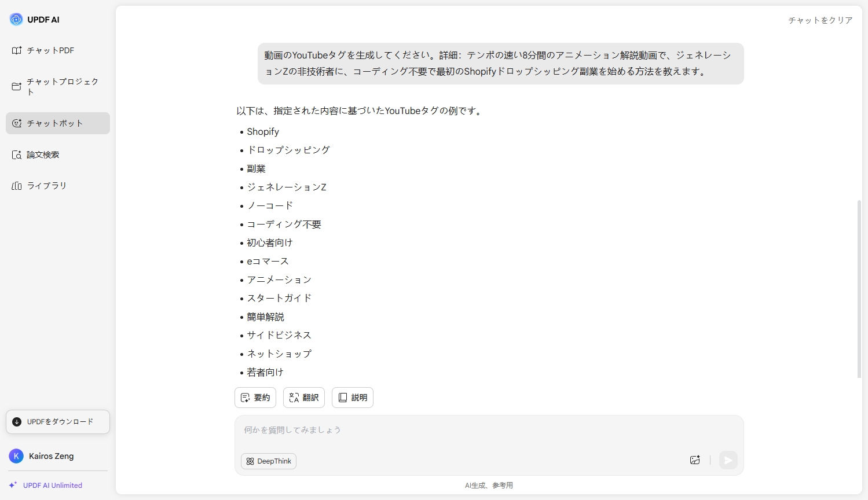Select チャットボット in the sidebar
The image size is (868, 500).
point(58,123)
